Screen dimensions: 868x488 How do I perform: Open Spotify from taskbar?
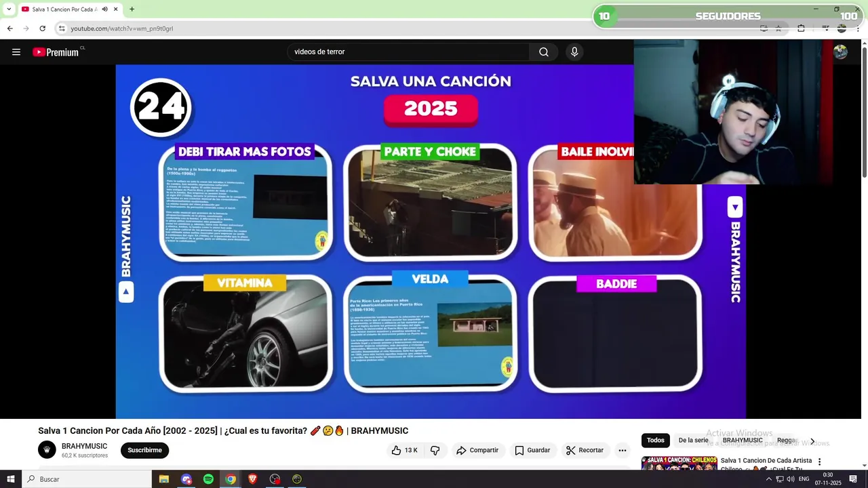click(208, 479)
